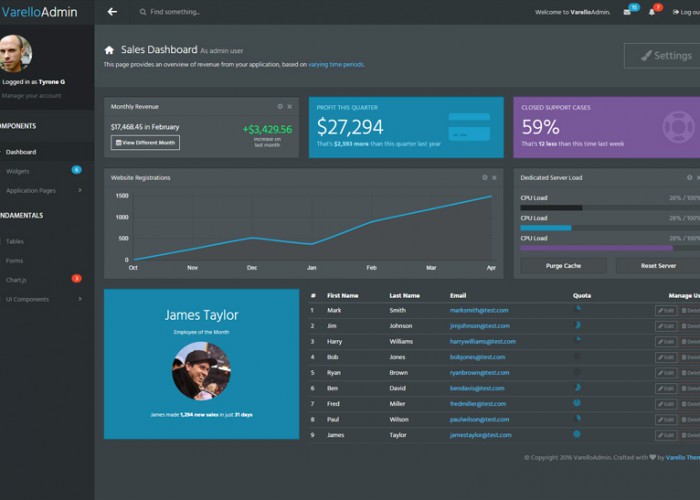Click Edit for Bob Jones
Screen dimensions: 700x500
[666, 357]
